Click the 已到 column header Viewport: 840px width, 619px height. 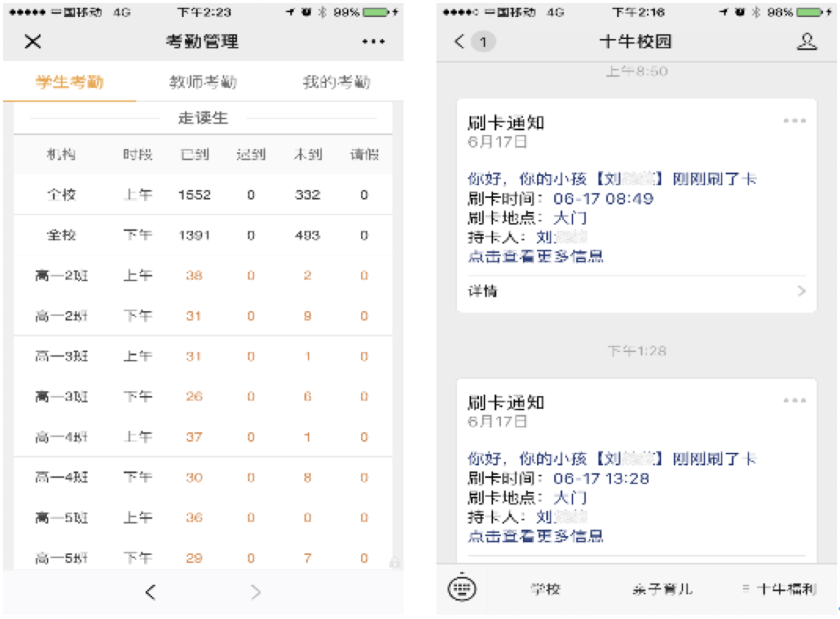[x=194, y=154]
